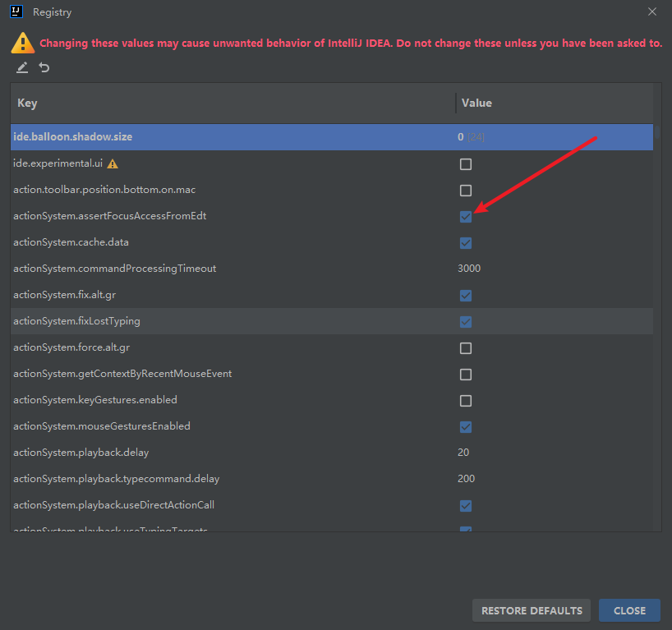672x630 pixels.
Task: Disable actionSystem.mouseGesturesEnabled checkbox
Action: 466,427
